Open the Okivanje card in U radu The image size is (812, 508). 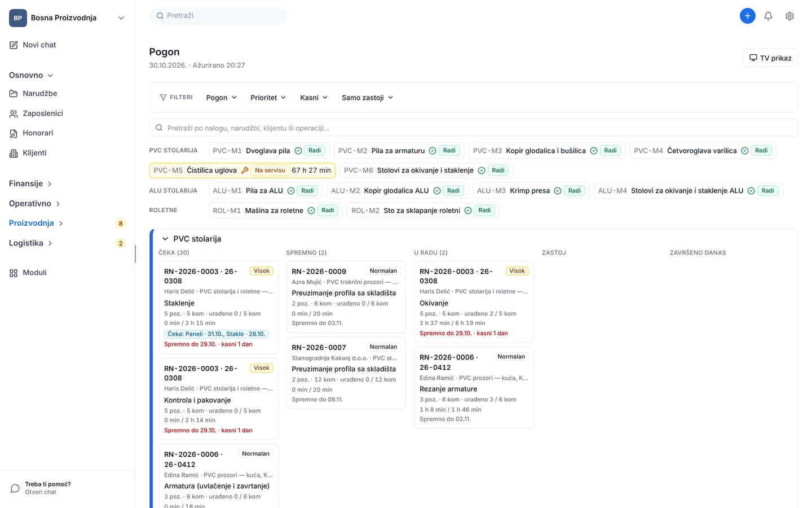pyautogui.click(x=474, y=301)
